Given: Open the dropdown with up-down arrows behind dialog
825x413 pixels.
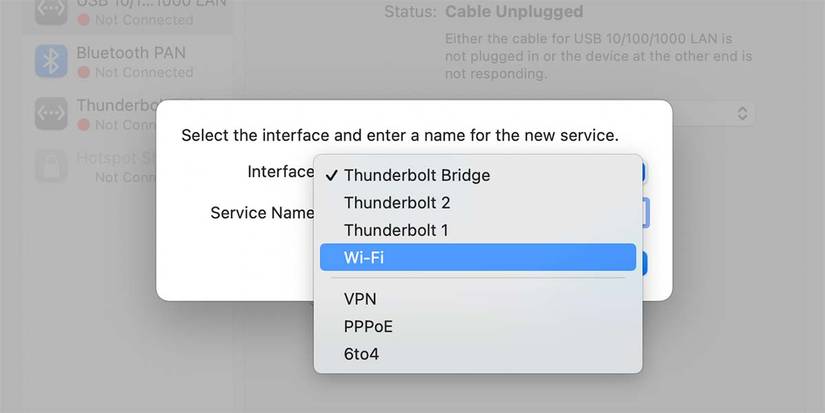Looking at the screenshot, I should 742,113.
